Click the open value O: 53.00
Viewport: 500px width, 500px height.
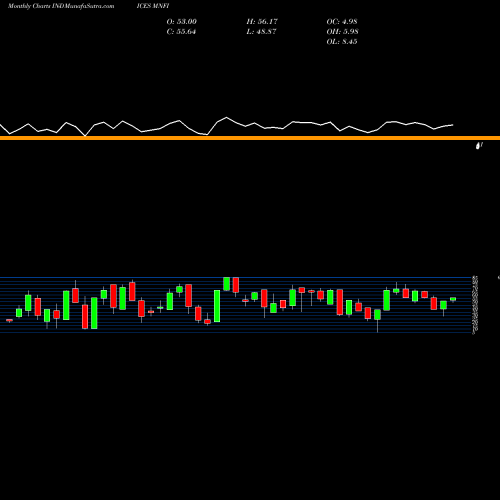coord(182,22)
